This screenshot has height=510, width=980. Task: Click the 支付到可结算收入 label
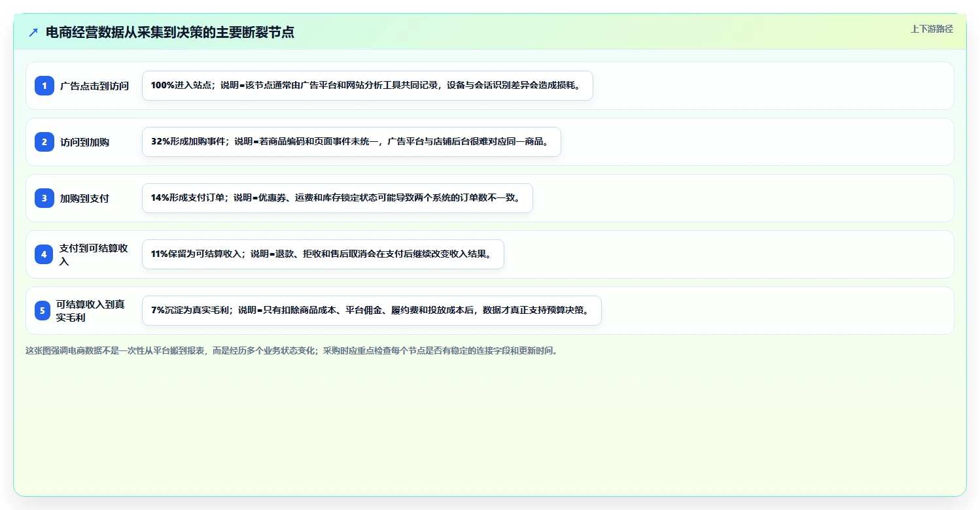coord(94,254)
